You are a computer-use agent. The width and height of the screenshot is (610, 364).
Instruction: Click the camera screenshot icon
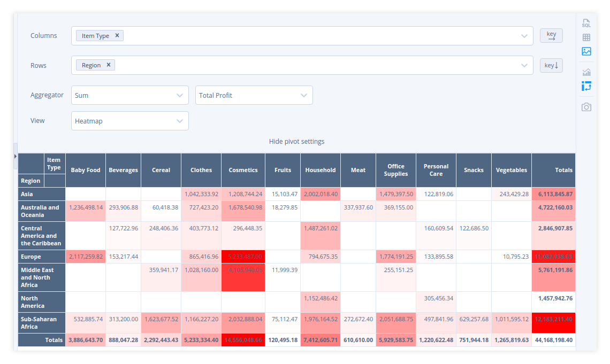click(586, 107)
